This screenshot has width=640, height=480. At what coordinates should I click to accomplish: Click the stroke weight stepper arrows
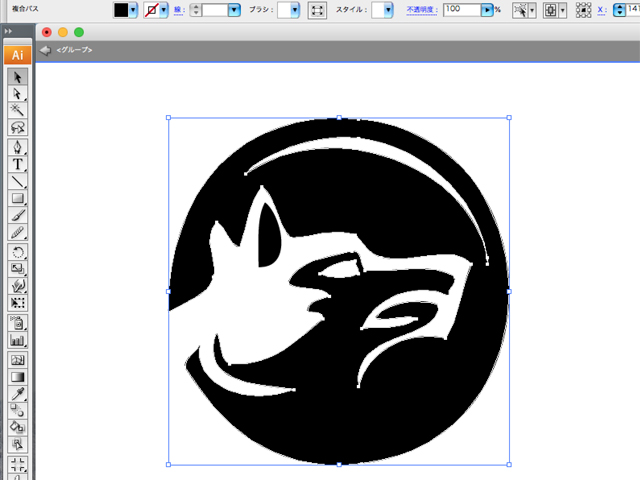196,10
